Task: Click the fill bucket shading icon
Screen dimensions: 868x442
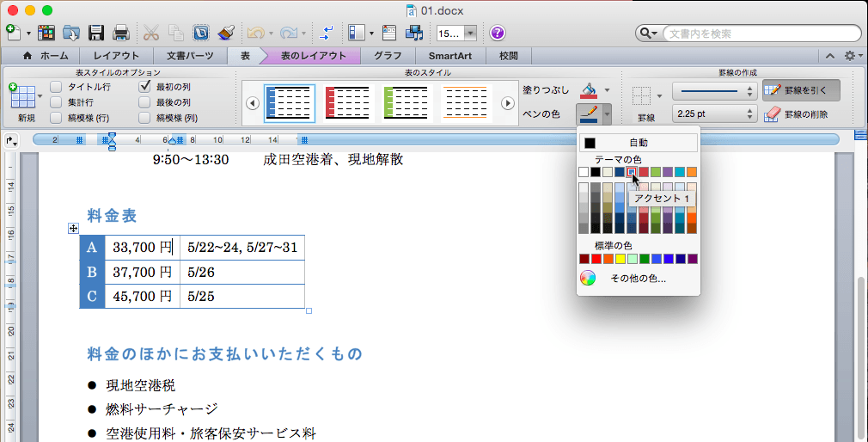Action: (589, 90)
